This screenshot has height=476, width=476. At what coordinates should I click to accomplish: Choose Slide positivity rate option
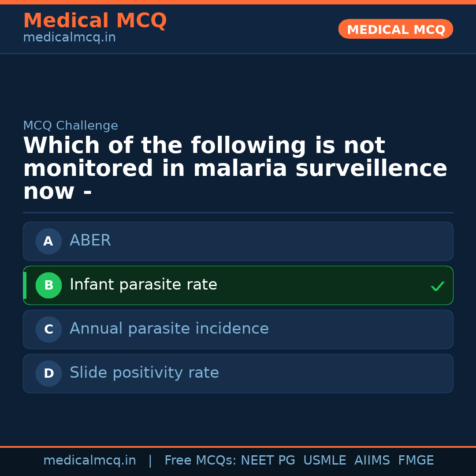238,373
